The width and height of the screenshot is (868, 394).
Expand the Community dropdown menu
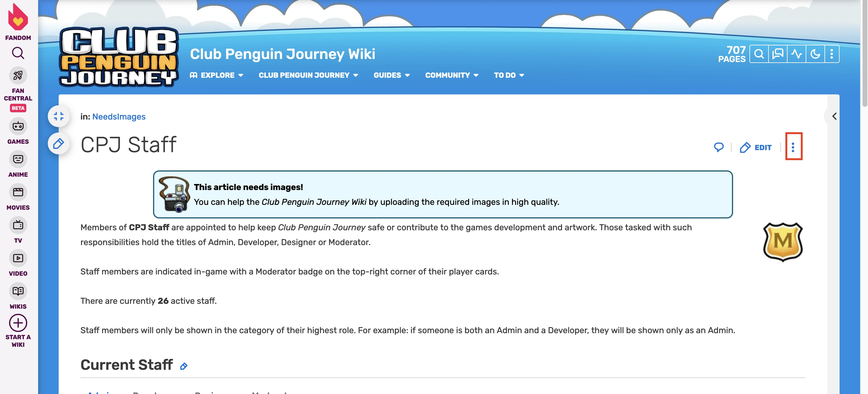coord(452,75)
